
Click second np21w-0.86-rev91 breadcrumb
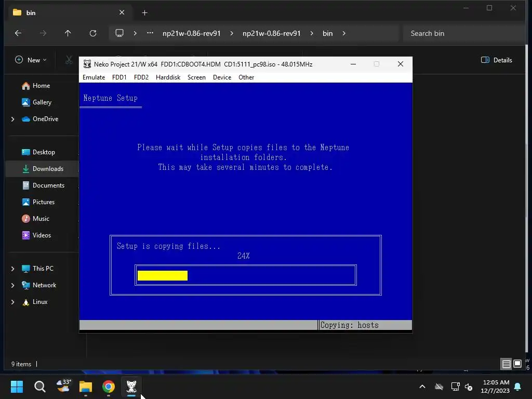point(271,33)
